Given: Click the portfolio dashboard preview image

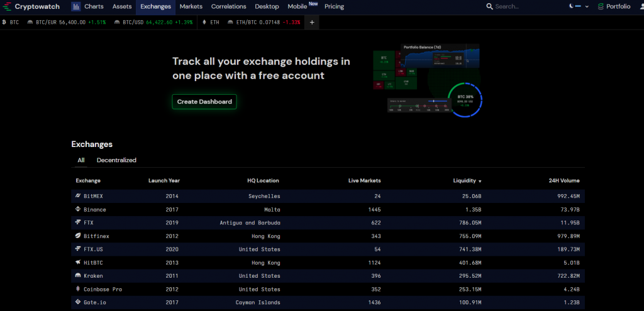Looking at the screenshot, I should 428,80.
